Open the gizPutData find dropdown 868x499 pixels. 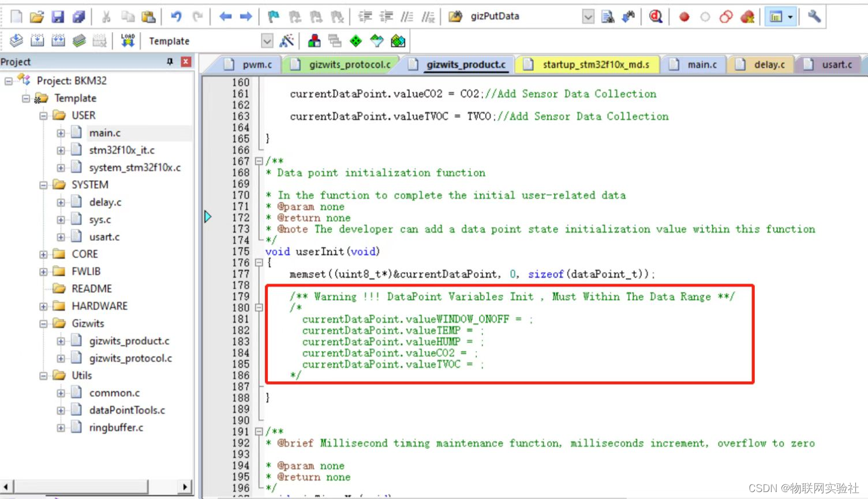click(588, 17)
